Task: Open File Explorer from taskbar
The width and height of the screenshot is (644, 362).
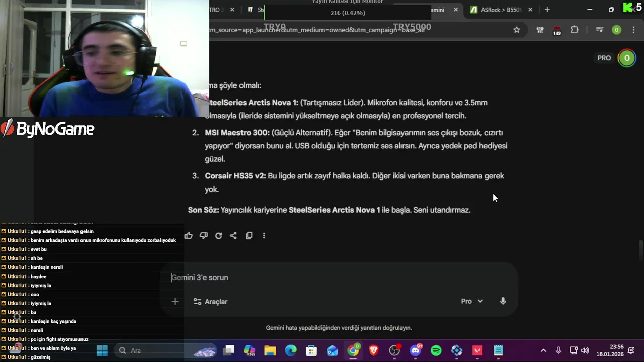Action: [270, 350]
